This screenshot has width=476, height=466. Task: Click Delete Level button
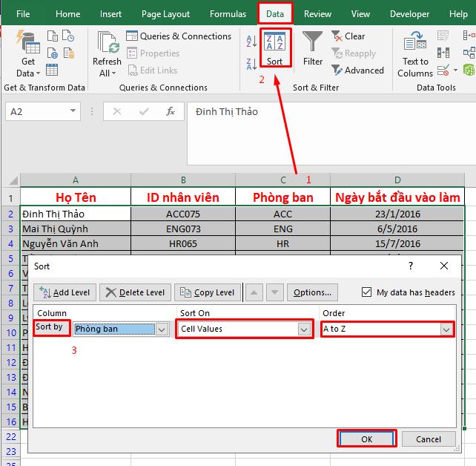click(x=135, y=292)
